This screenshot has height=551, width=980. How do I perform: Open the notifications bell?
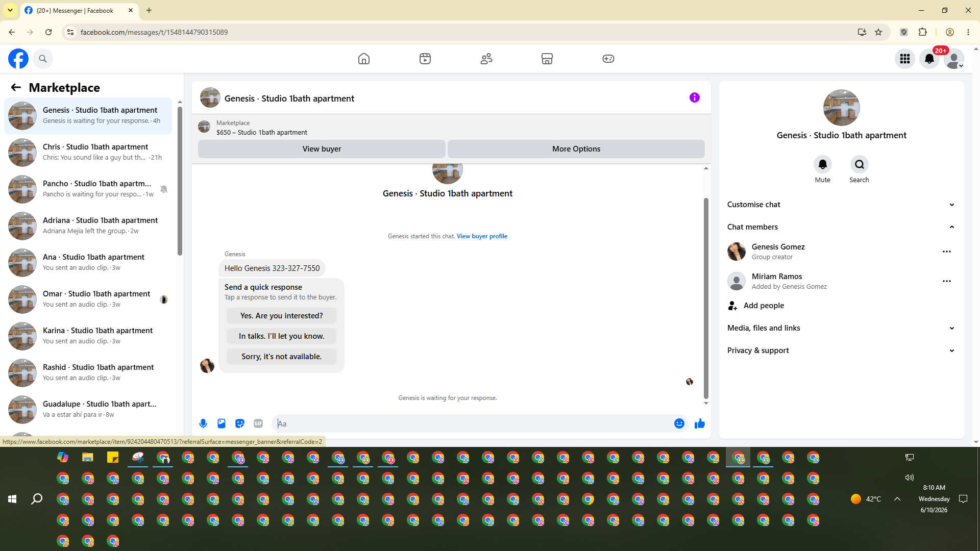[929, 59]
